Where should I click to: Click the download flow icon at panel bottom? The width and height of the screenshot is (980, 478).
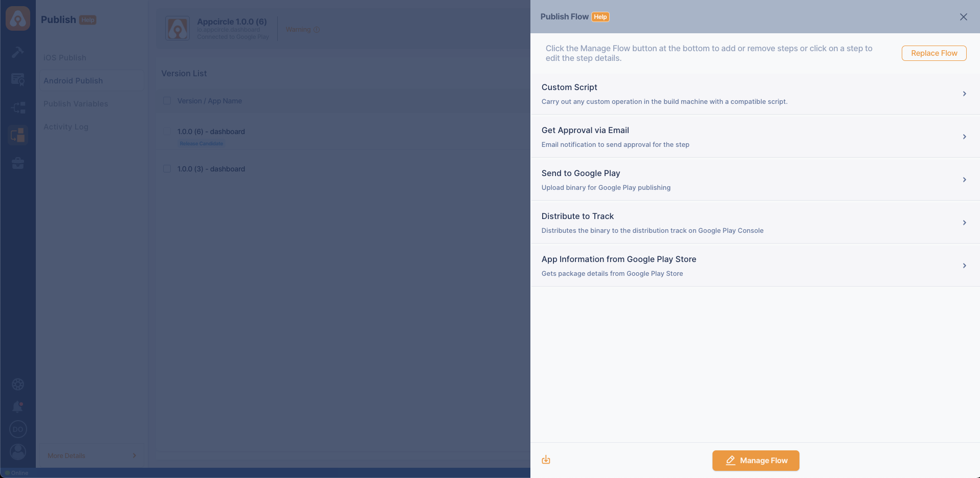(x=546, y=460)
